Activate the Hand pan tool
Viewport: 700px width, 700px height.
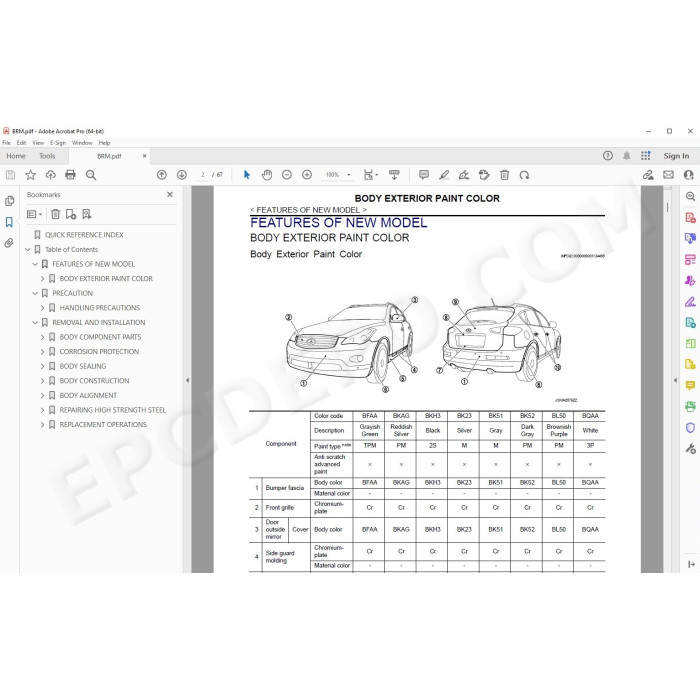pyautogui.click(x=267, y=175)
